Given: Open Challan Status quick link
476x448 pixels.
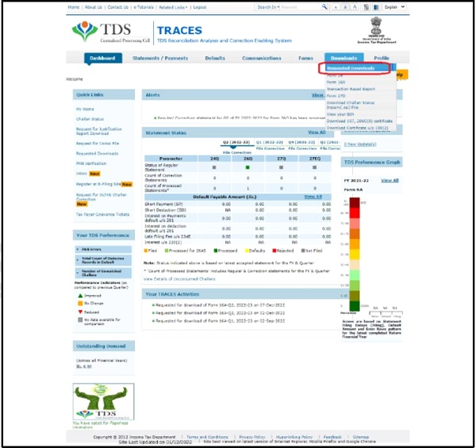Looking at the screenshot, I should pyautogui.click(x=90, y=119).
